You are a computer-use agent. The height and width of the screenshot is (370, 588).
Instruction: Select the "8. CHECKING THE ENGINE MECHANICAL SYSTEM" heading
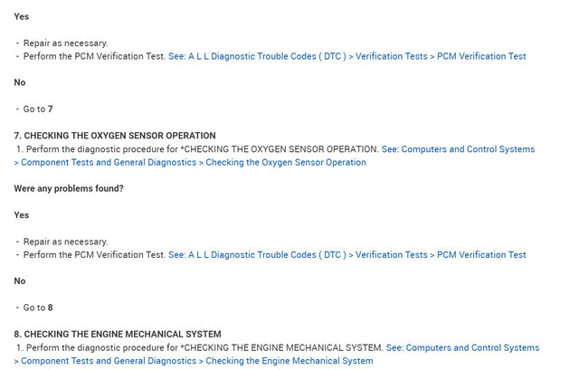118,334
